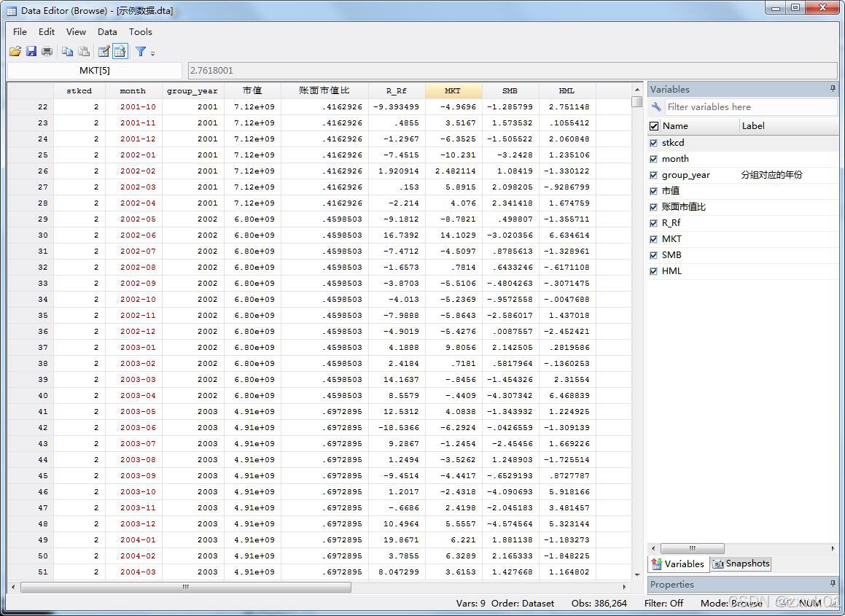Uncheck the MKT variable
Viewport: 845px width, 616px height.
[653, 238]
